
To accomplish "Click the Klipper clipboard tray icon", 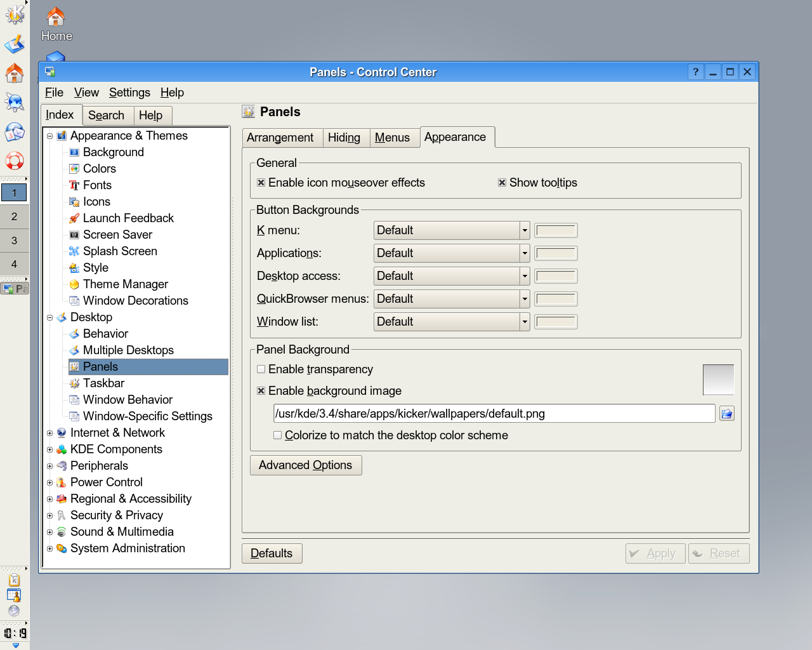I will [x=14, y=580].
